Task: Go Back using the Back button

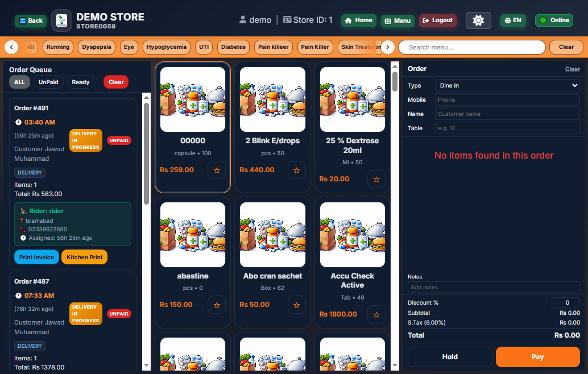Action: pyautogui.click(x=31, y=20)
